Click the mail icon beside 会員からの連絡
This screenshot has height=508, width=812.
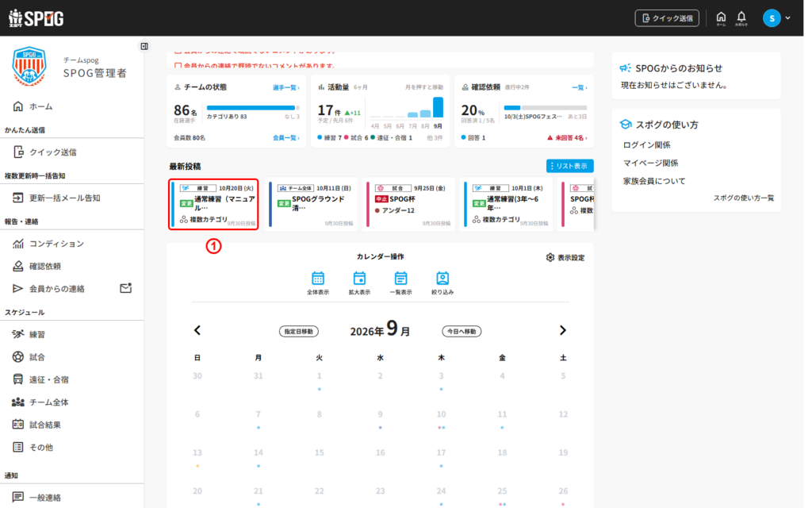[x=126, y=288]
